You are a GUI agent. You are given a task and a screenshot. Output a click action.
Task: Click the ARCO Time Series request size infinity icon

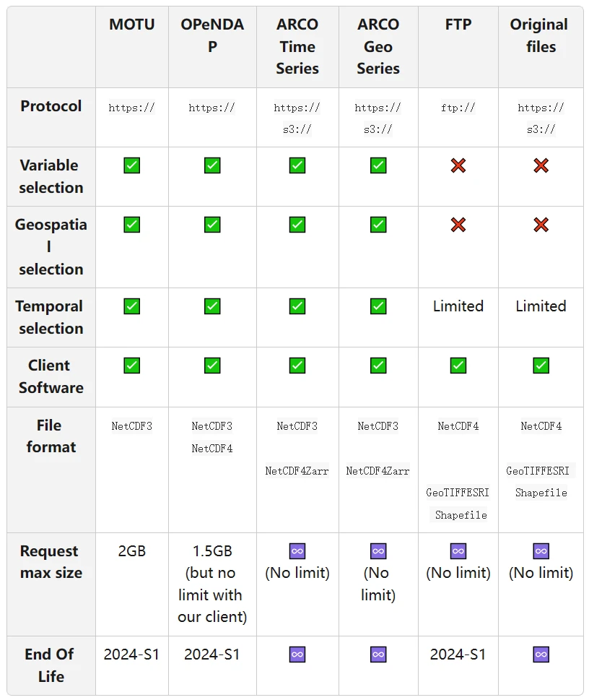click(297, 551)
